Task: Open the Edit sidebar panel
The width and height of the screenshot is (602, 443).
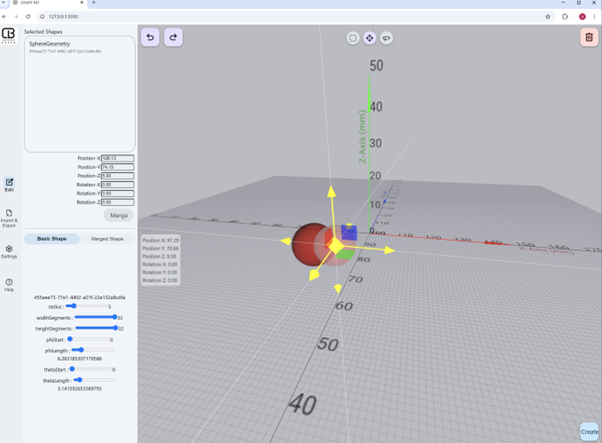Action: click(9, 184)
